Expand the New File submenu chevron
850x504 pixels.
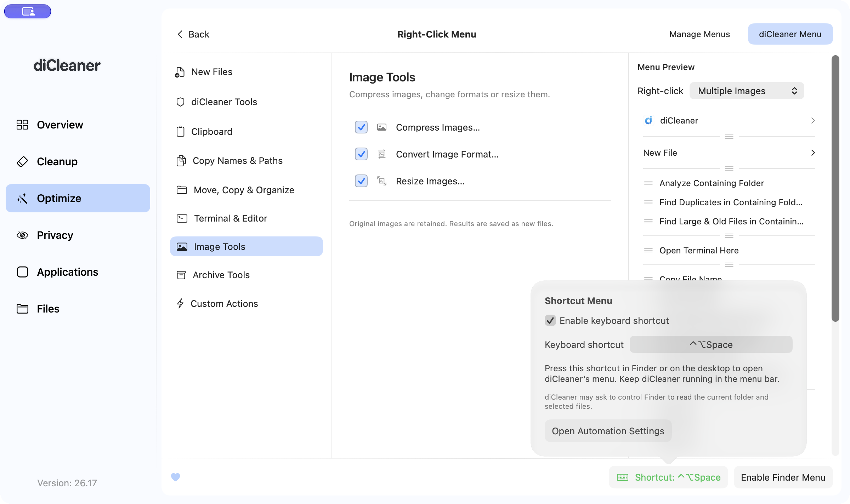pos(813,153)
